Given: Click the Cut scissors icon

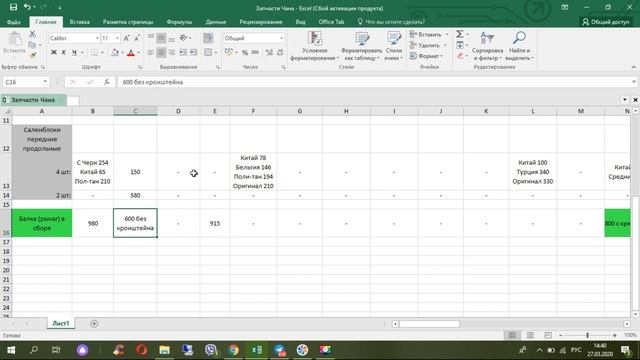Looking at the screenshot, I should pyautogui.click(x=32, y=34).
